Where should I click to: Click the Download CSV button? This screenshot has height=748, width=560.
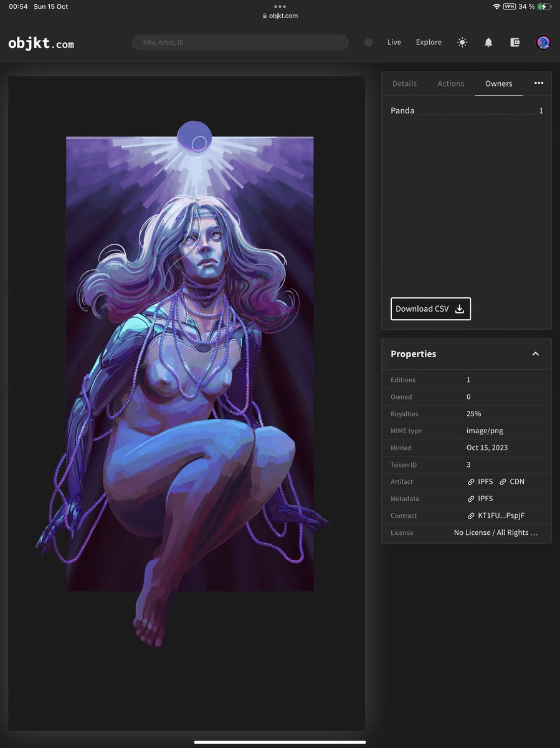pos(430,309)
